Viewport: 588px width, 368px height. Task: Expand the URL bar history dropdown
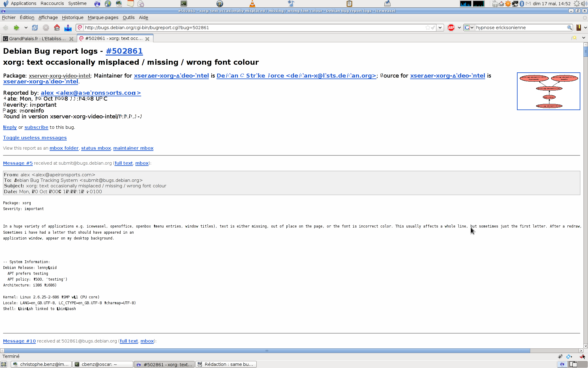click(x=440, y=28)
